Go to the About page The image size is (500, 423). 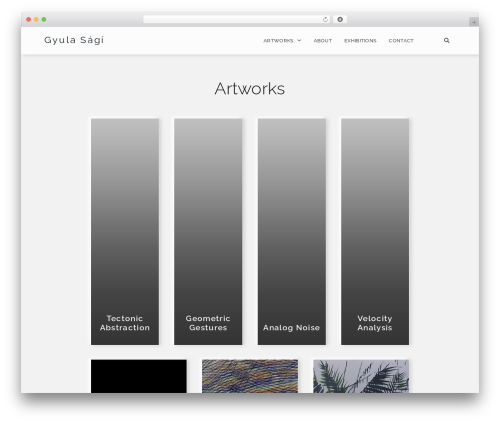point(323,41)
